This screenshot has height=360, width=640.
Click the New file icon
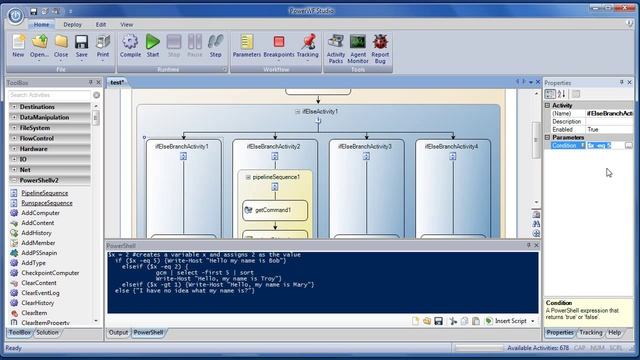pyautogui.click(x=18, y=46)
